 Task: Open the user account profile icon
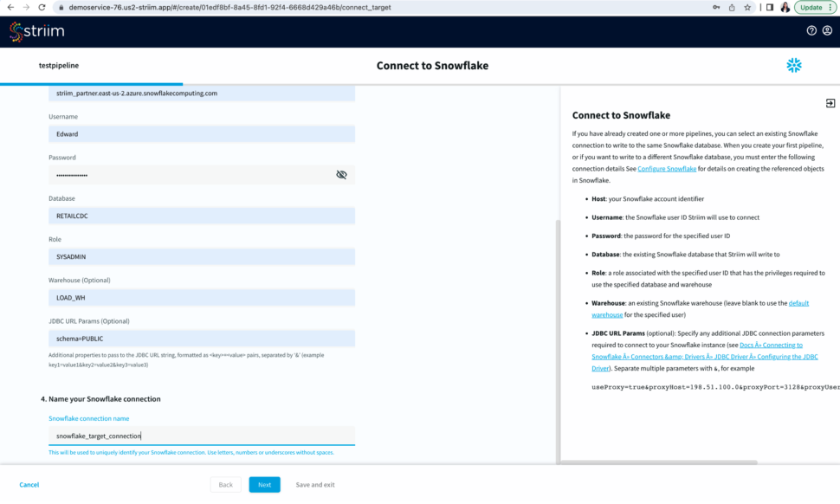pos(827,30)
